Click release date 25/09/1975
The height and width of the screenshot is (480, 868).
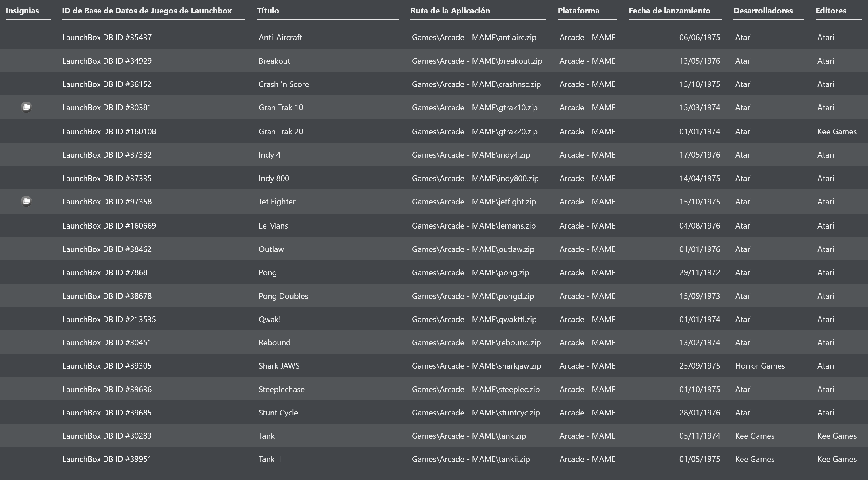(700, 366)
